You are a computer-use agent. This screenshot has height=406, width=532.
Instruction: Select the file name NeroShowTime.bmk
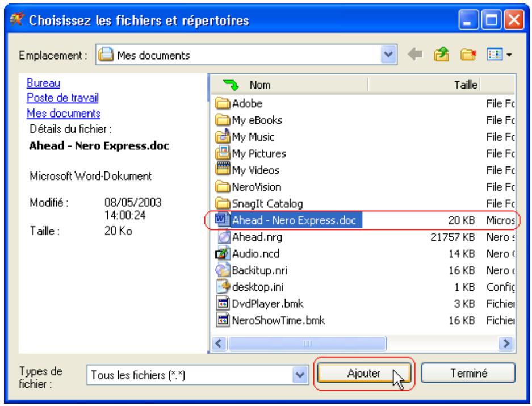click(278, 320)
